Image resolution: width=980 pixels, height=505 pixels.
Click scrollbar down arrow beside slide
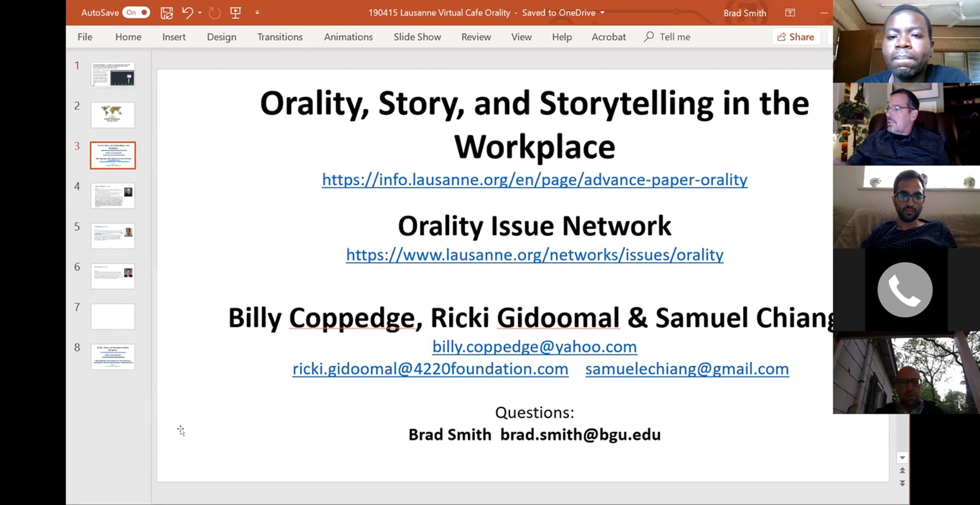coord(902,458)
